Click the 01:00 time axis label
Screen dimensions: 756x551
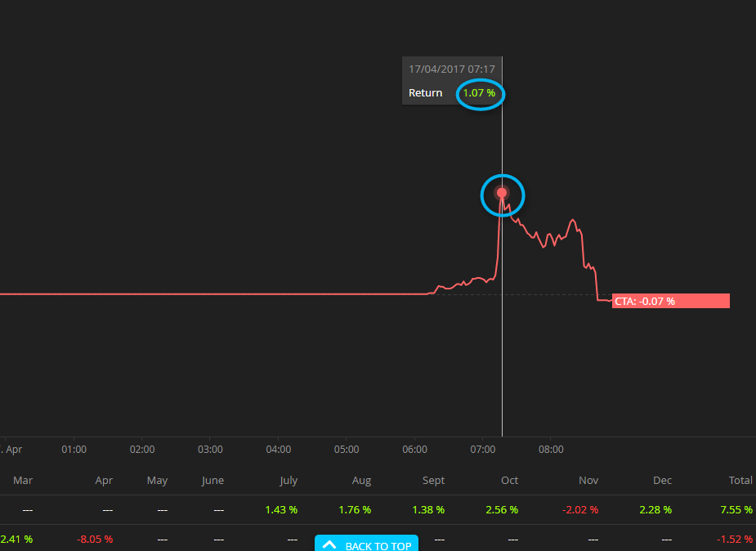click(74, 450)
